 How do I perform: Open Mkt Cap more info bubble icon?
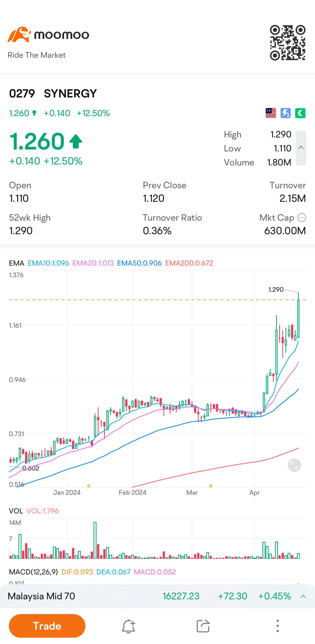coord(302,218)
